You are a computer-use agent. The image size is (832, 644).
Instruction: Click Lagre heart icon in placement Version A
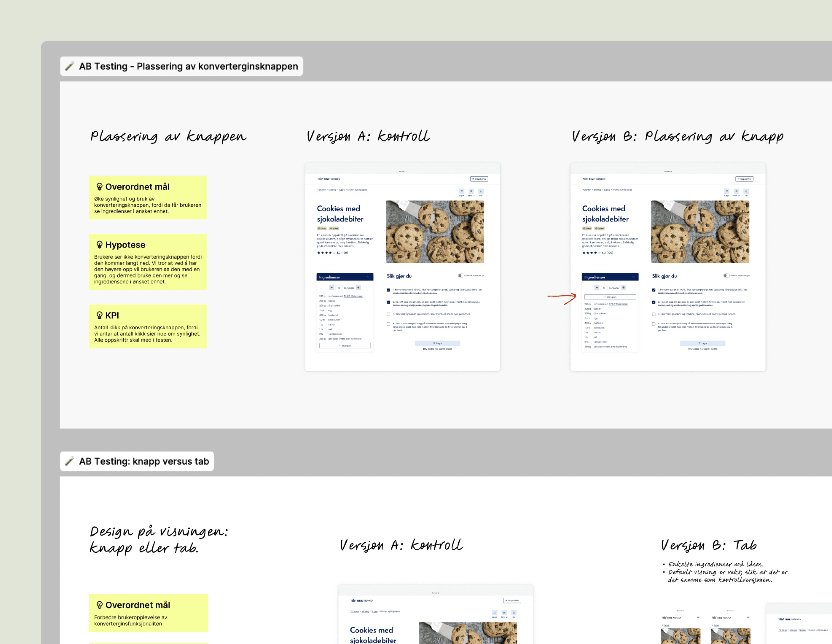[x=461, y=191]
